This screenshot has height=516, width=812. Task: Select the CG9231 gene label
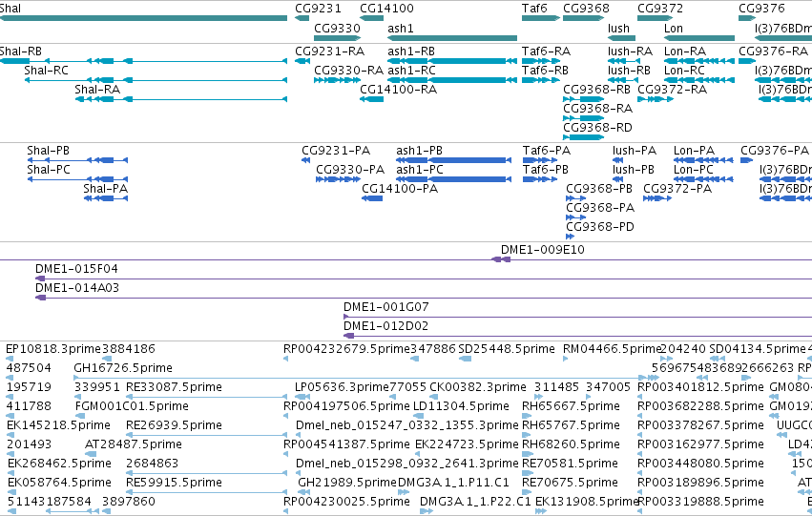tap(318, 9)
